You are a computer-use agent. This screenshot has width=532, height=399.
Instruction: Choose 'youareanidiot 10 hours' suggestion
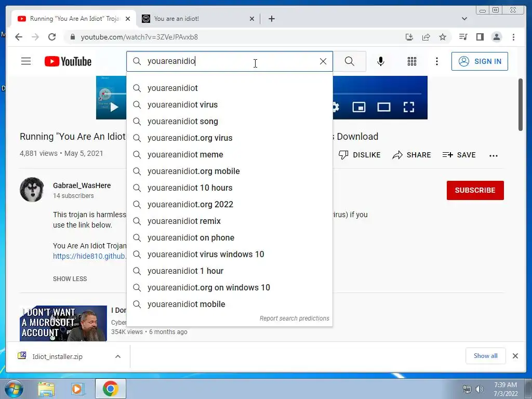(x=229, y=188)
